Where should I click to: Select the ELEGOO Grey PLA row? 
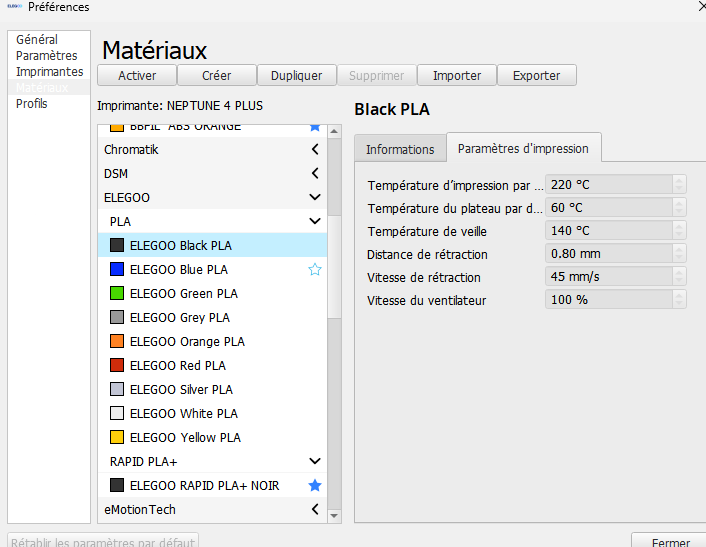point(213,317)
